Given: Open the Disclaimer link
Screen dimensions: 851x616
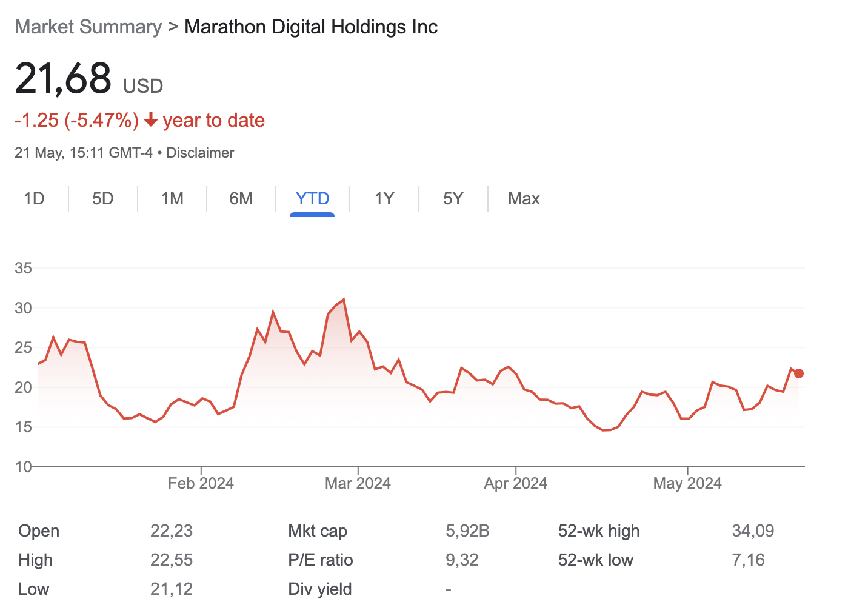Looking at the screenshot, I should pyautogui.click(x=200, y=153).
